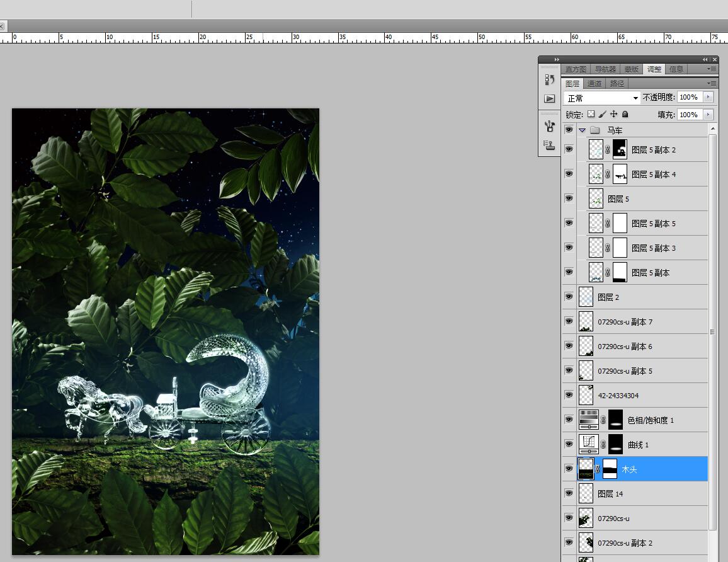Open the 填充 fill slider arrow
728x562 pixels.
click(708, 114)
